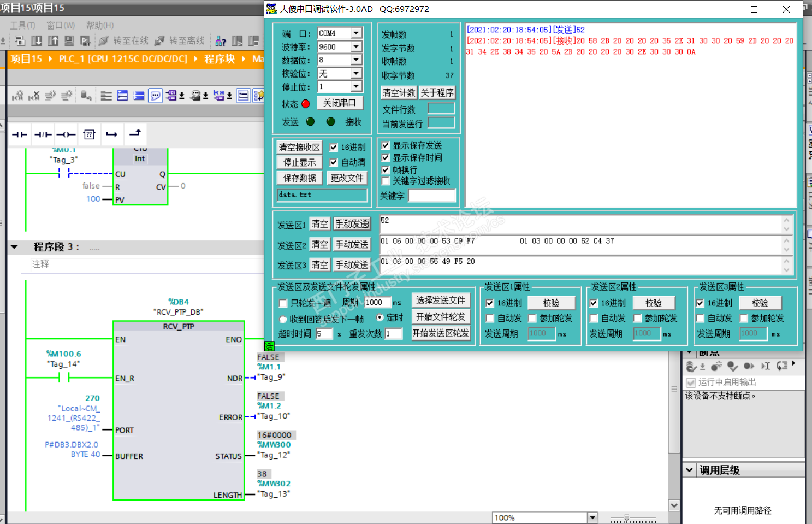Click the 转至在线 go online button
The image size is (812, 524).
[123, 41]
